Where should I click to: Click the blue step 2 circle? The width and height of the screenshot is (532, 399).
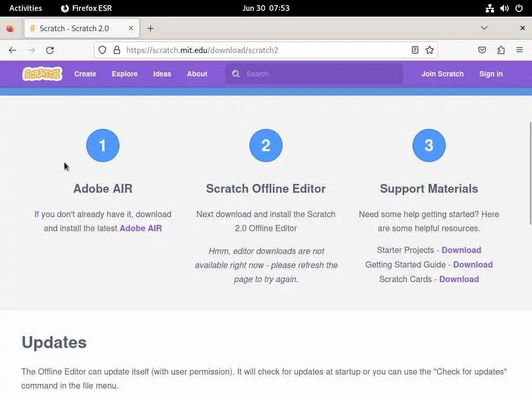coord(266,145)
